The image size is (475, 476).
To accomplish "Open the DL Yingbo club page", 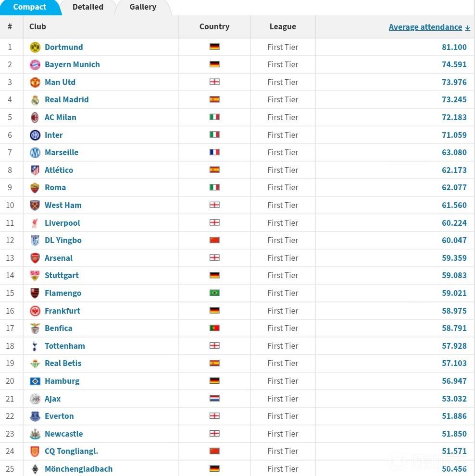I will 63,240.
